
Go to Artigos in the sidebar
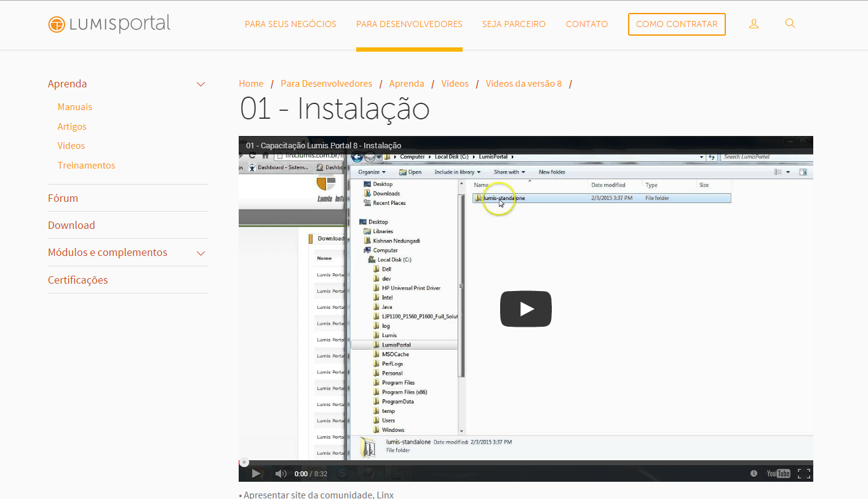pos(72,127)
